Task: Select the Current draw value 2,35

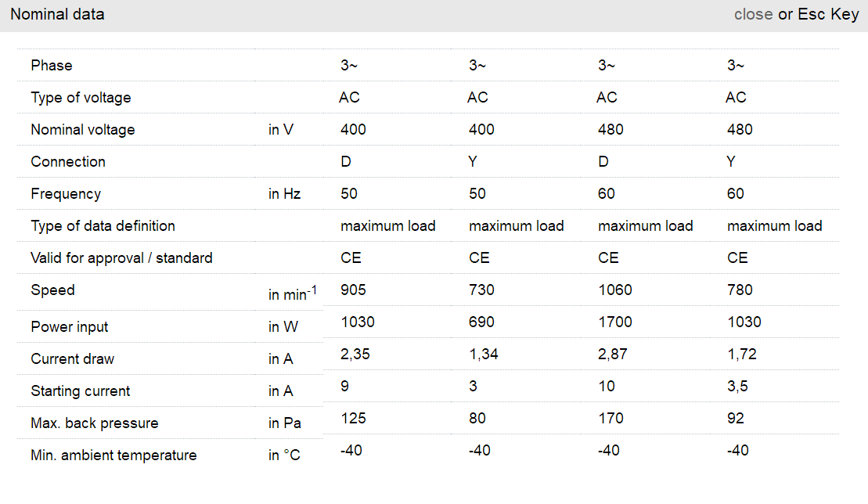Action: (355, 355)
